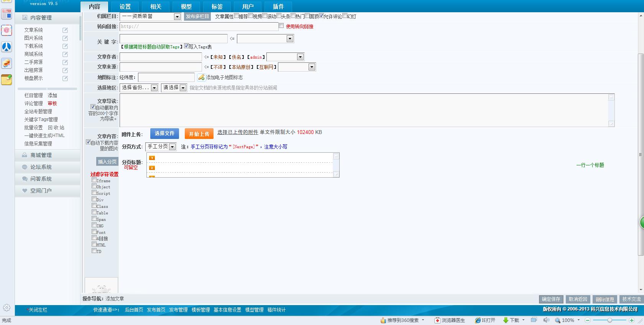Toggle the 写入Tags表 checkbox
The height and width of the screenshot is (325, 644).
pyautogui.click(x=186, y=46)
